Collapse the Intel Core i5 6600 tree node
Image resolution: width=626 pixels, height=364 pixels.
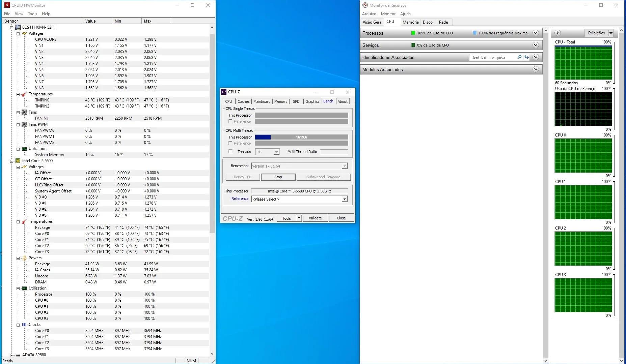click(12, 161)
